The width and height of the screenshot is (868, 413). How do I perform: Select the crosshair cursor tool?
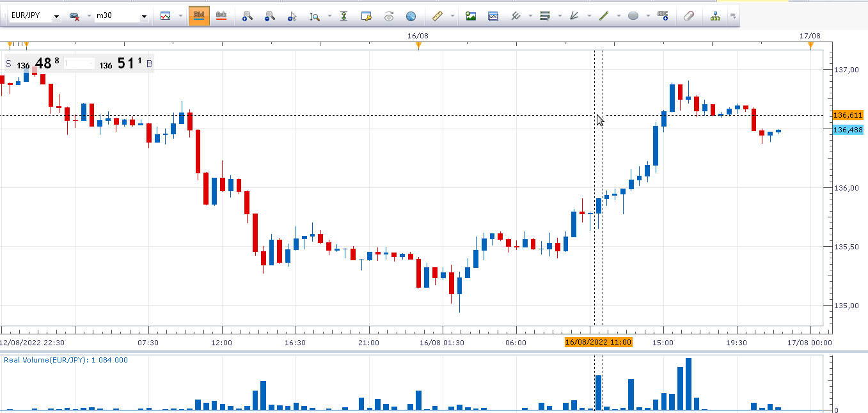point(292,16)
